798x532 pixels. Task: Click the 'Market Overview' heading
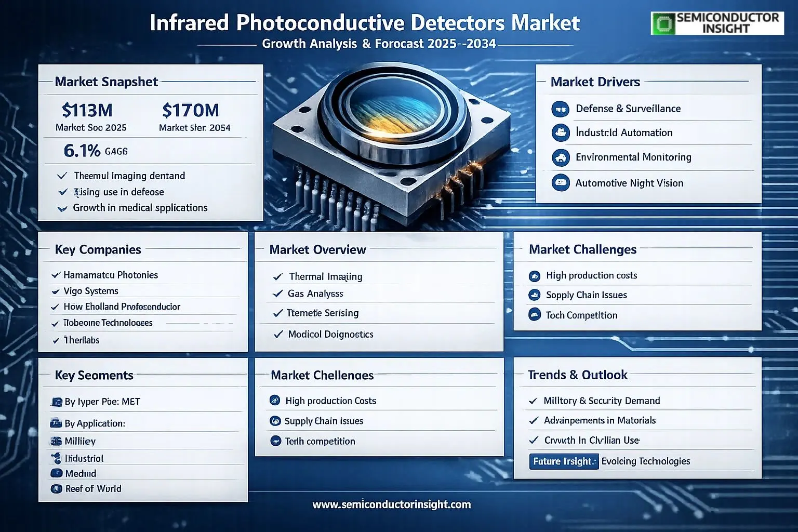(x=318, y=250)
